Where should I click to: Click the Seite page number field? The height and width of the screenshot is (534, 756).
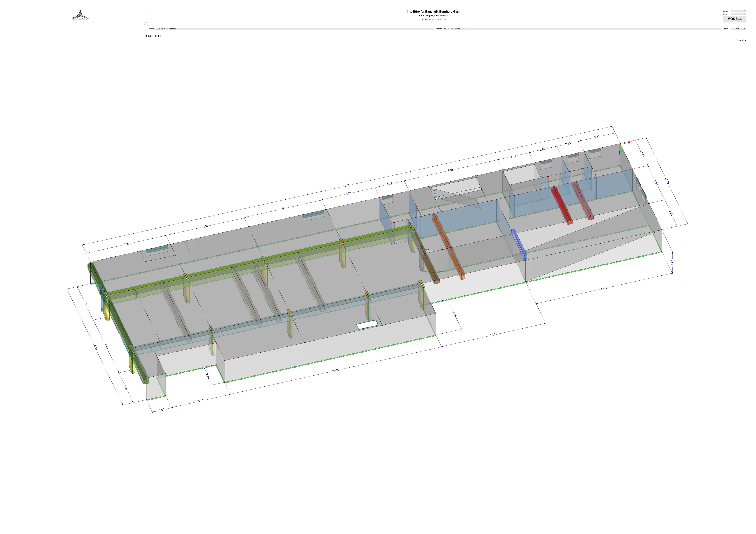tap(738, 11)
